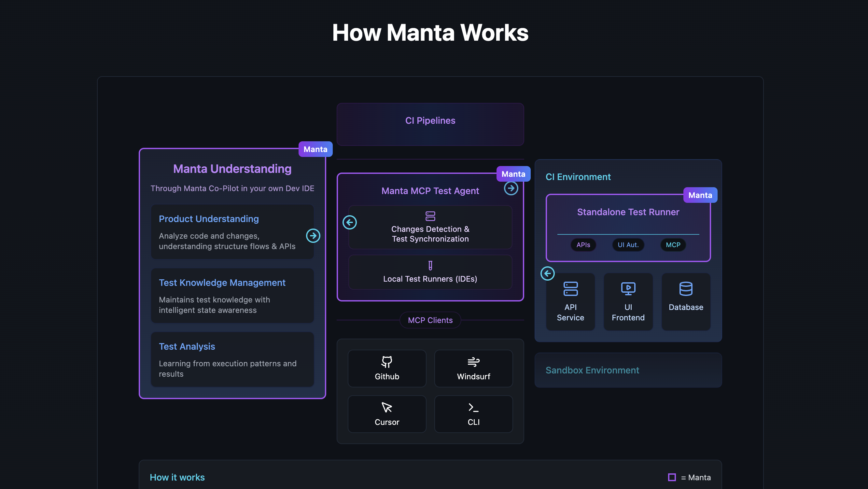868x489 pixels.
Task: Click the Database cylinder icon
Action: pyautogui.click(x=686, y=288)
